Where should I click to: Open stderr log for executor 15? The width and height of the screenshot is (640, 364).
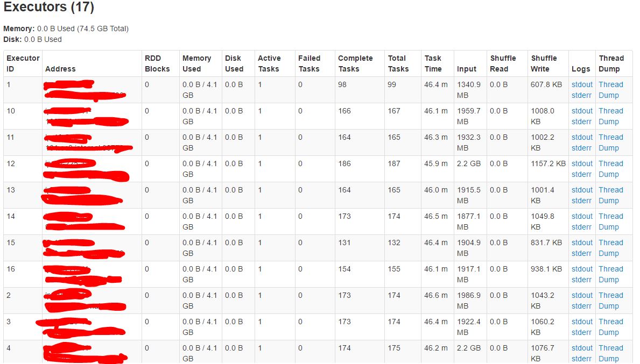coord(581,253)
